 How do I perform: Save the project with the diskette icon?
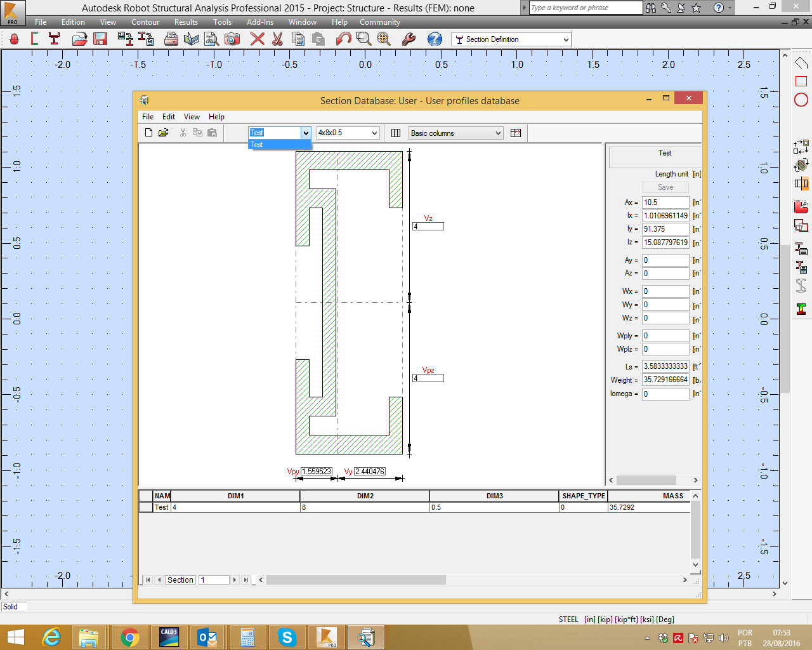tap(100, 39)
